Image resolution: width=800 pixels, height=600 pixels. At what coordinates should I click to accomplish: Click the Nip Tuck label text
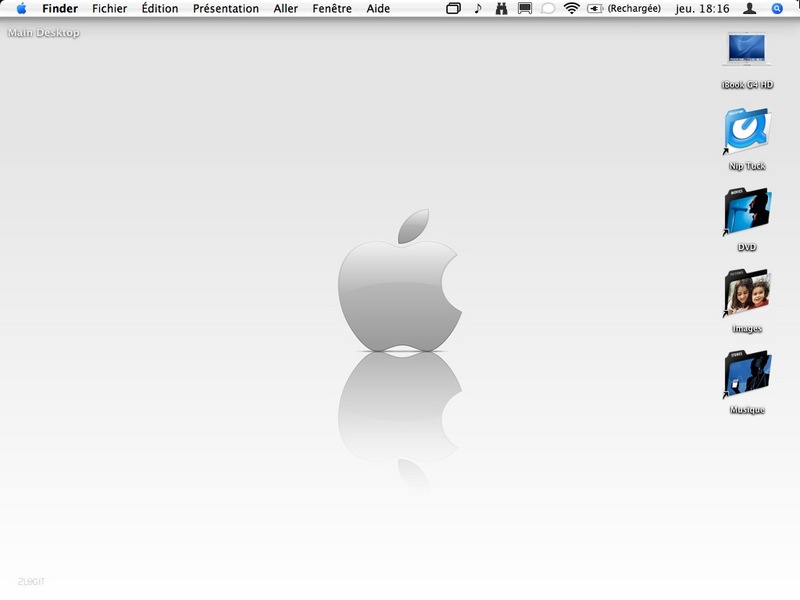pos(747,166)
